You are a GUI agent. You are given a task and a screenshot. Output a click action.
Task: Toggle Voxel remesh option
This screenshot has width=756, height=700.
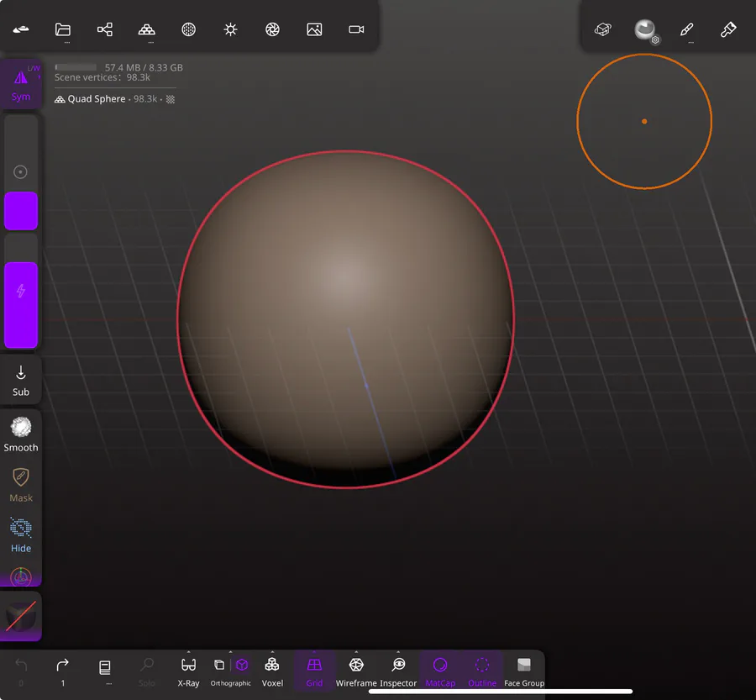click(x=272, y=672)
